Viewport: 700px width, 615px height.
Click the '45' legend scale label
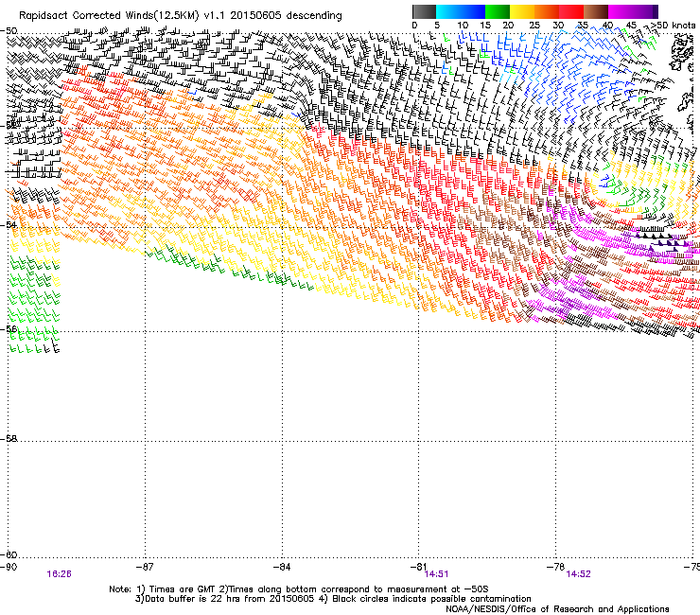(x=631, y=25)
